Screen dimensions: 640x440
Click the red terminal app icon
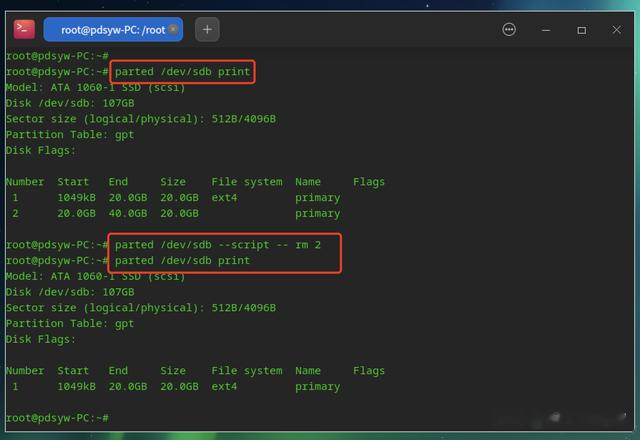[24, 29]
